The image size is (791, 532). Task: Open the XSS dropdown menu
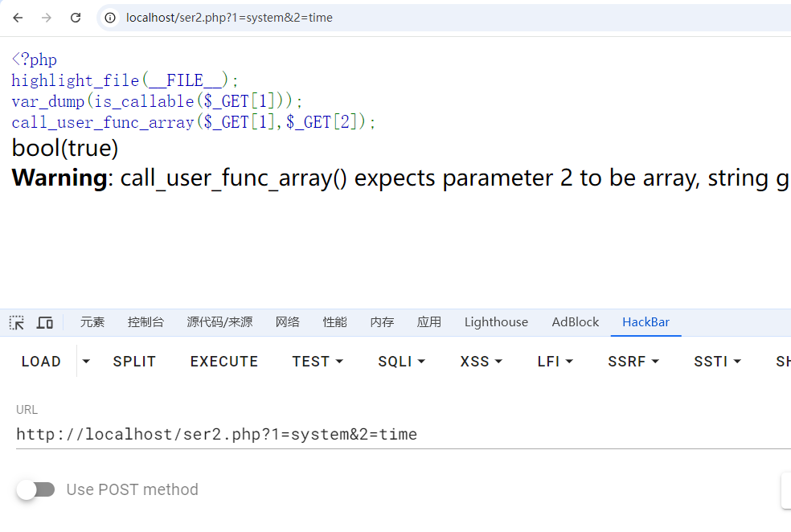pos(481,362)
